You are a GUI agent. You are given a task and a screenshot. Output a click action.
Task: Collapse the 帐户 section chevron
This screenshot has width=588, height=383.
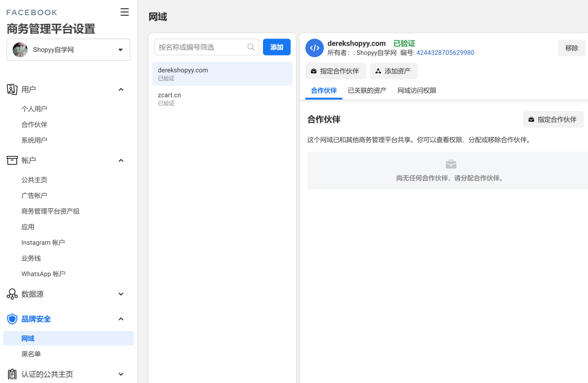[121, 160]
